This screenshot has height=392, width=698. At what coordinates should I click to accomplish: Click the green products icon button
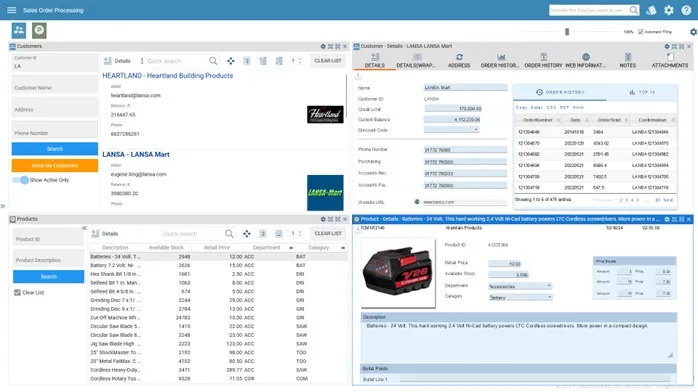click(x=39, y=30)
